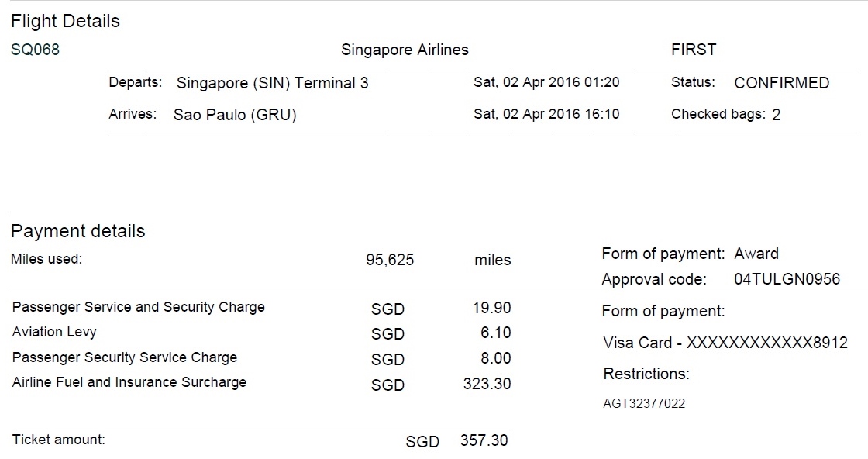The image size is (868, 459).
Task: Click the CONFIRMED status text
Action: tap(781, 83)
